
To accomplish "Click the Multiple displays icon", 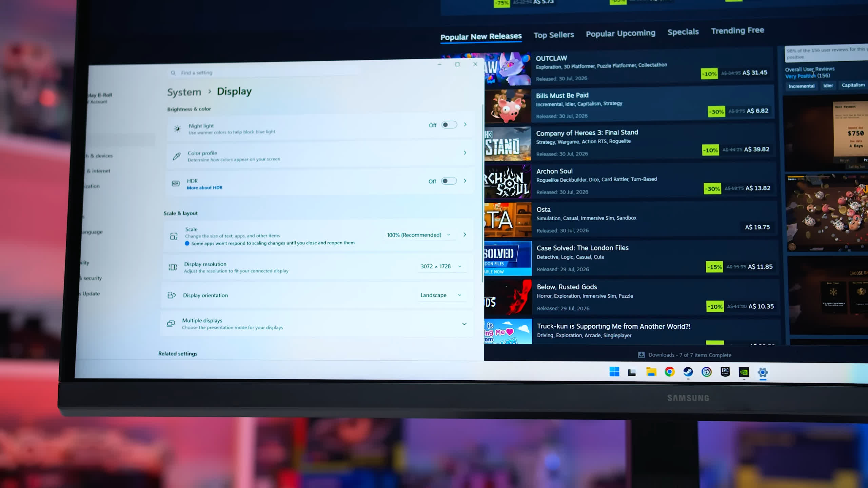I will 171,324.
